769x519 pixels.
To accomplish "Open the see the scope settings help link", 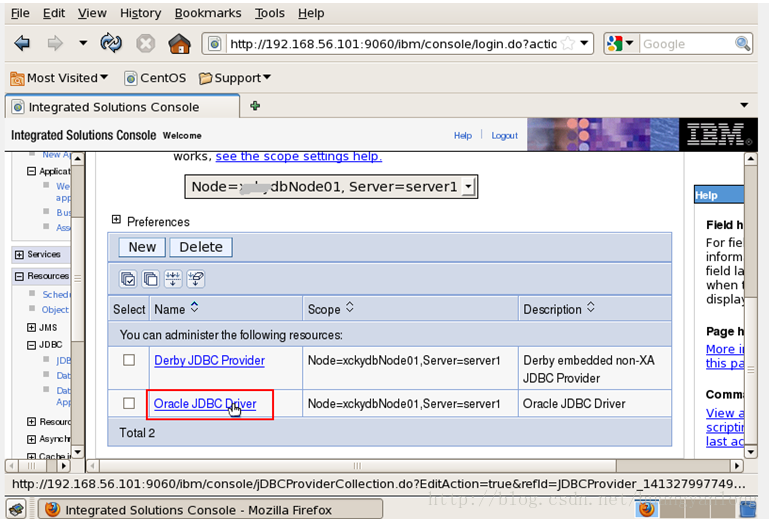I will pos(298,156).
